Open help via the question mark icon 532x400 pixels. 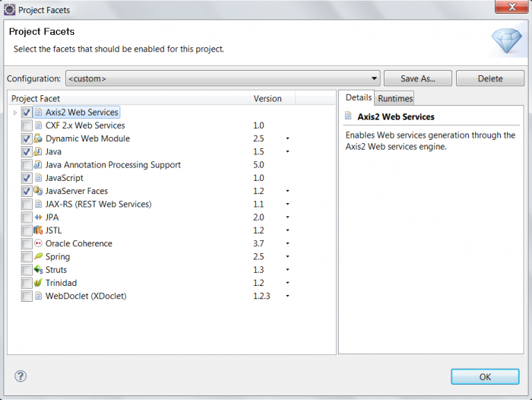click(x=21, y=376)
